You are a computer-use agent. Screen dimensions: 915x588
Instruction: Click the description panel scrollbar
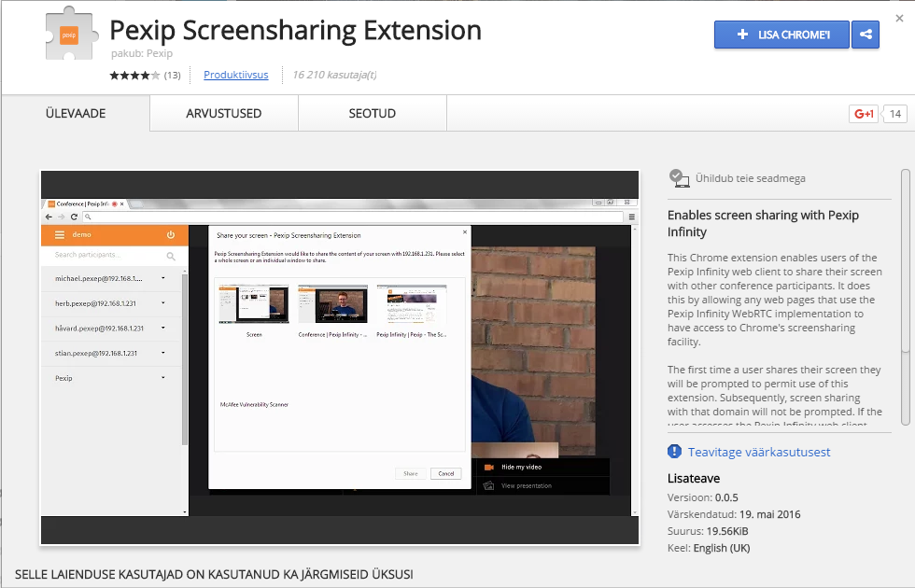click(904, 261)
